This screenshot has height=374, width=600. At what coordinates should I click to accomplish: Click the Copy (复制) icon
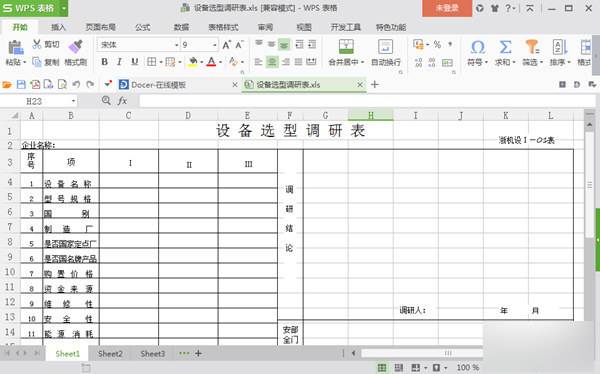coord(37,62)
